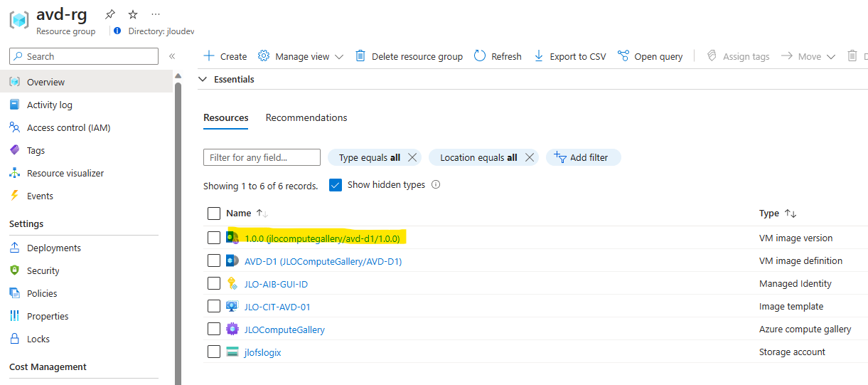The image size is (868, 385).
Task: Click the AVD-D1 image definition icon
Action: (x=232, y=260)
